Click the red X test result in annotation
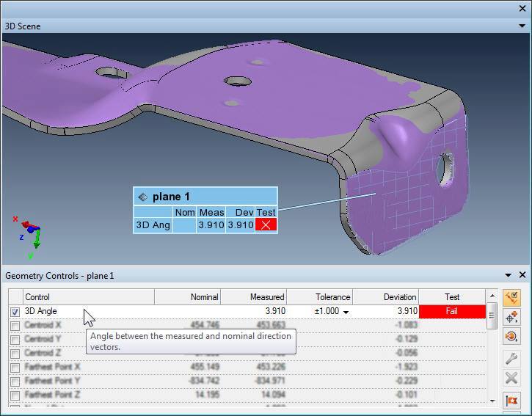The width and height of the screenshot is (532, 416). [266, 225]
